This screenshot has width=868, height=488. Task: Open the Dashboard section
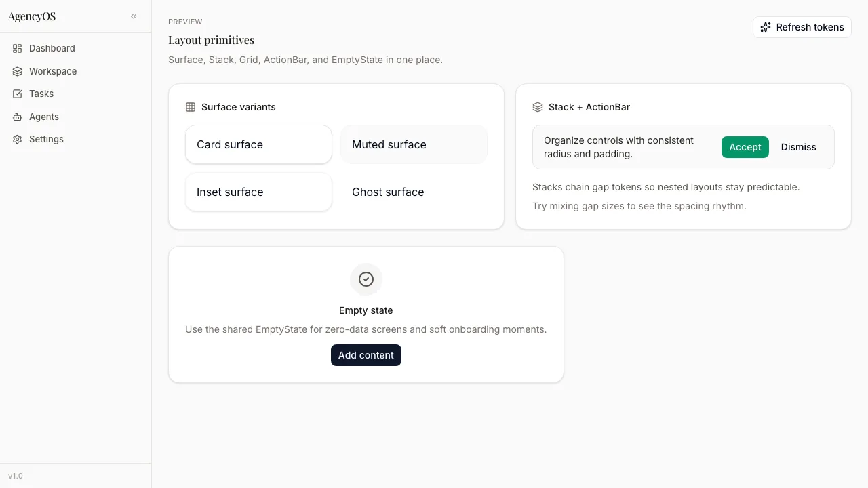(52, 48)
